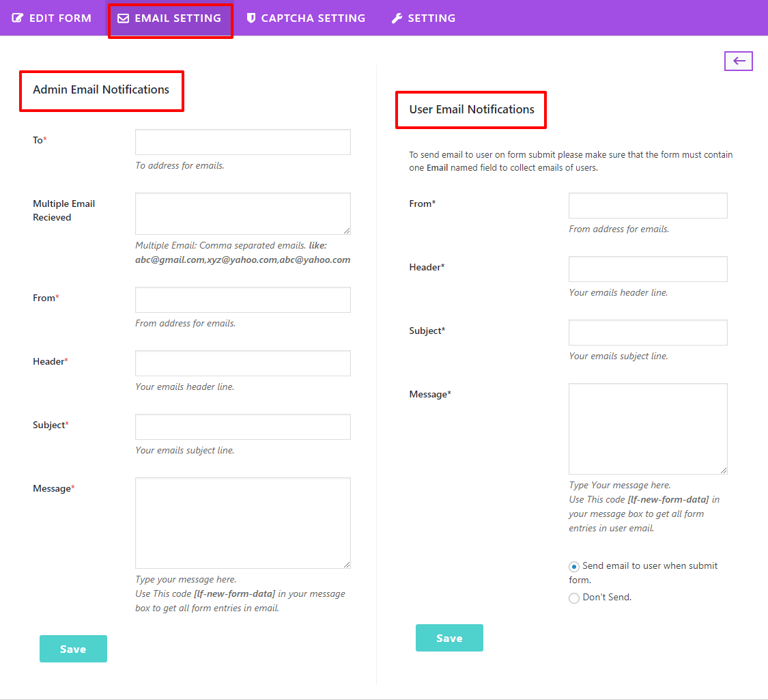The image size is (768, 700).
Task: Focus the admin Subject input field
Action: (243, 427)
